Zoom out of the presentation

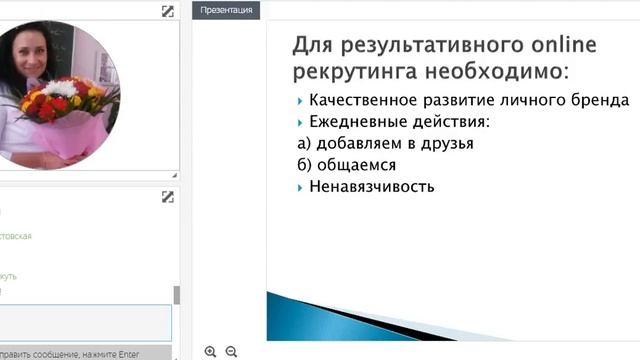point(231,351)
